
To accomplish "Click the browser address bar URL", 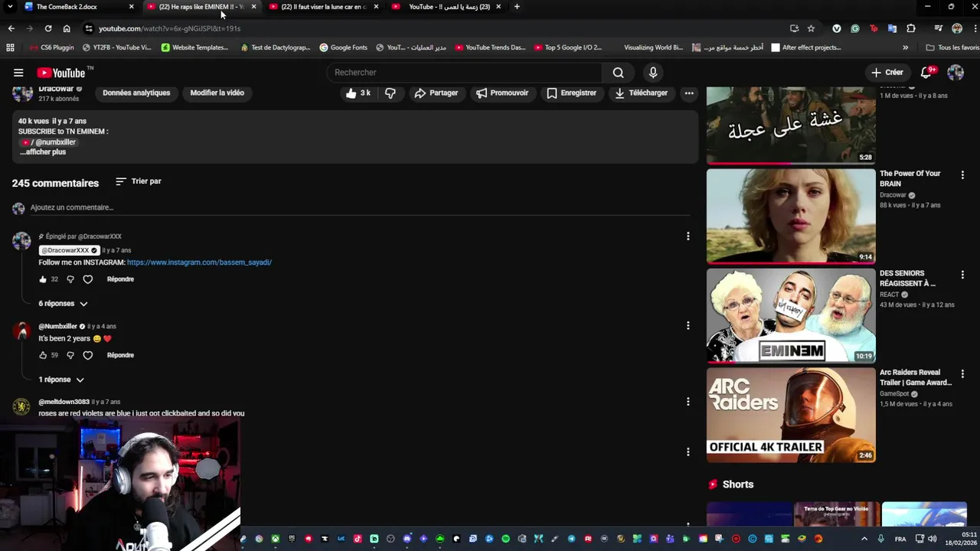I will [x=169, y=28].
